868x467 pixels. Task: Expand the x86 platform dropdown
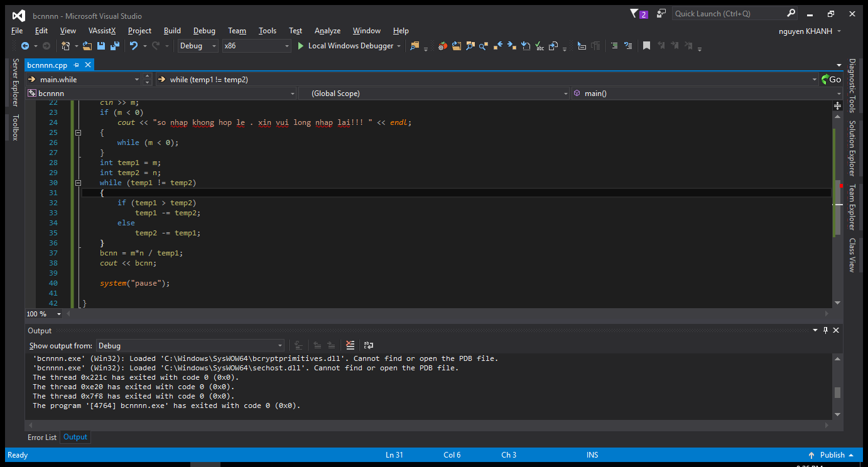(286, 46)
